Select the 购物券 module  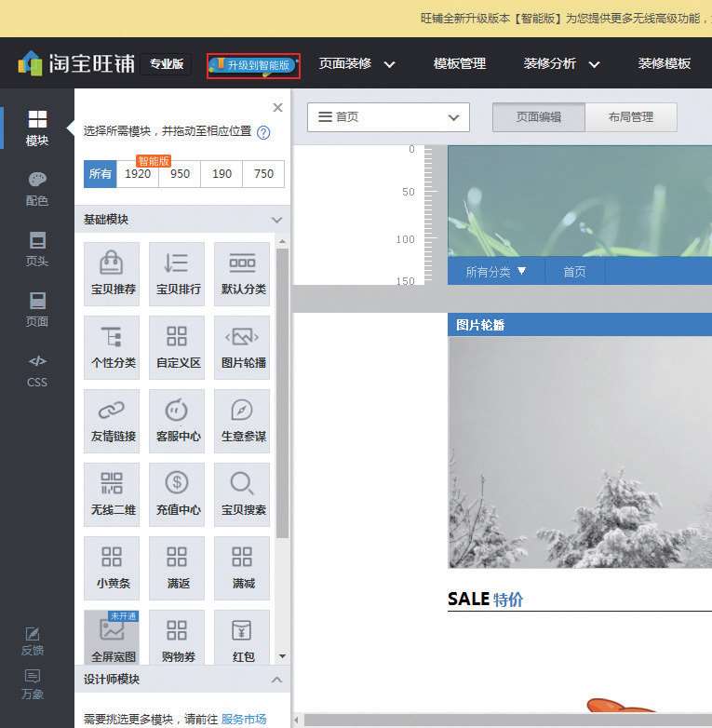(177, 637)
